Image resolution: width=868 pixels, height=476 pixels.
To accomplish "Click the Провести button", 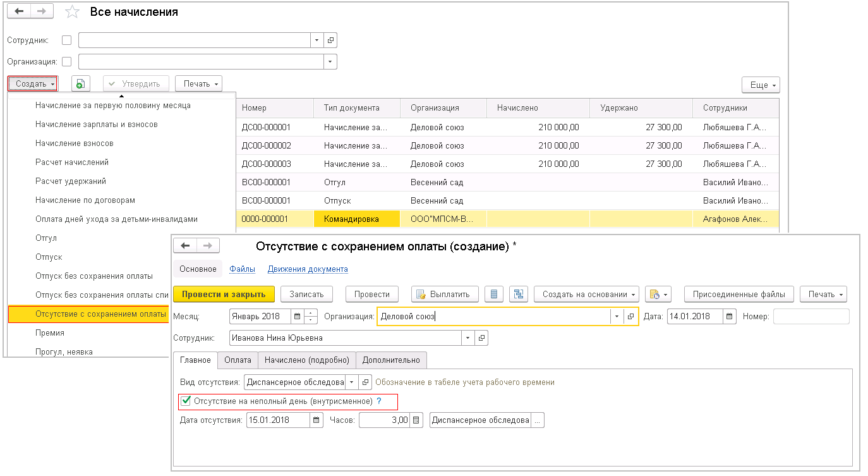I will tap(372, 294).
